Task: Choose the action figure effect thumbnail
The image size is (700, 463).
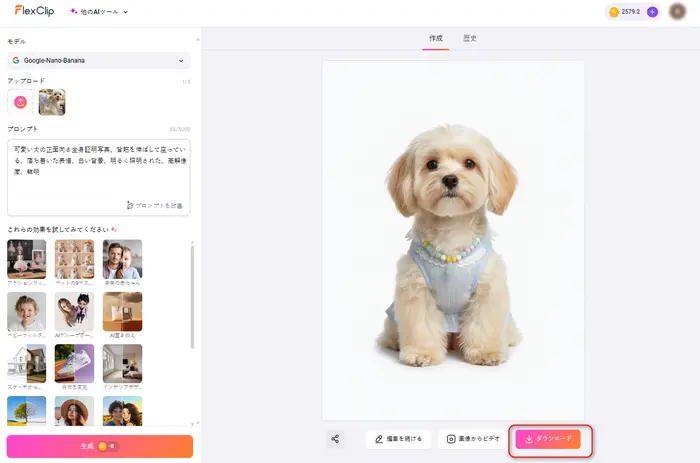Action: pos(27,259)
